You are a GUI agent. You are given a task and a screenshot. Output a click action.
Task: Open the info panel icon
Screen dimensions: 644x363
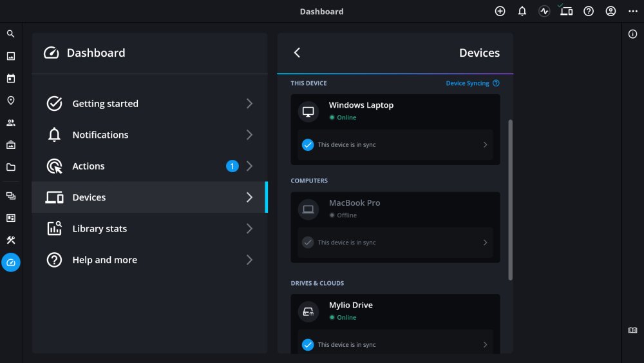pos(632,34)
